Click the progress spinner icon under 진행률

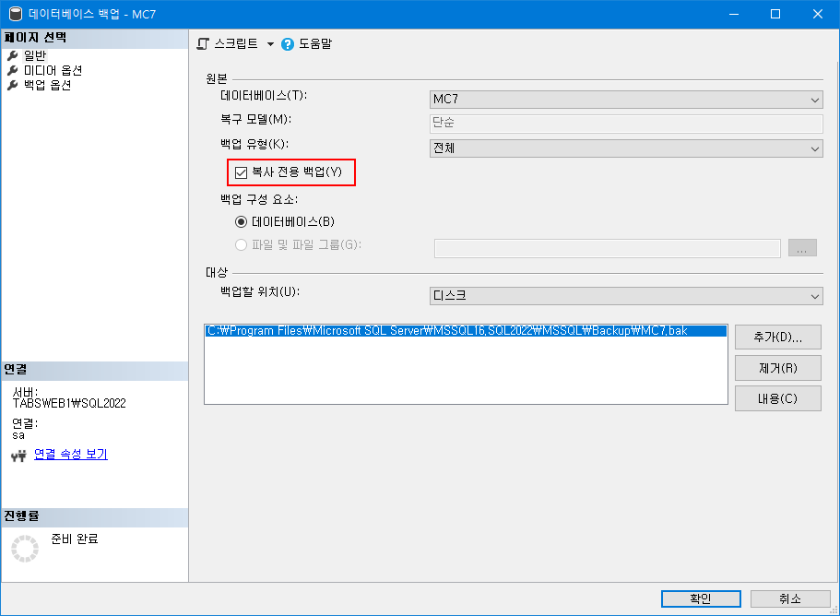[24, 548]
